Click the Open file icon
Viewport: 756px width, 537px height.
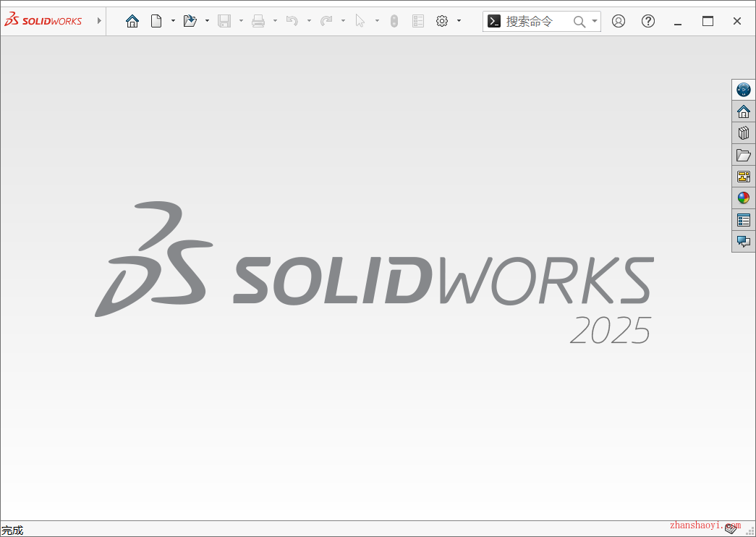pyautogui.click(x=190, y=21)
